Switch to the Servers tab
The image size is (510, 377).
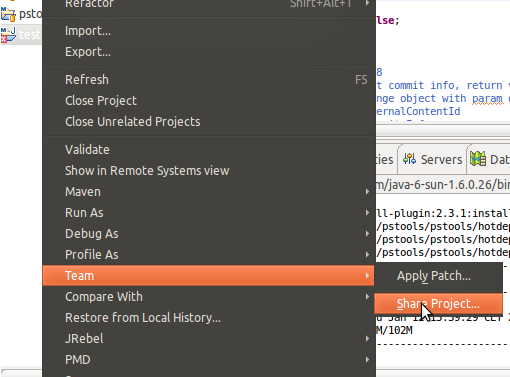pyautogui.click(x=432, y=159)
